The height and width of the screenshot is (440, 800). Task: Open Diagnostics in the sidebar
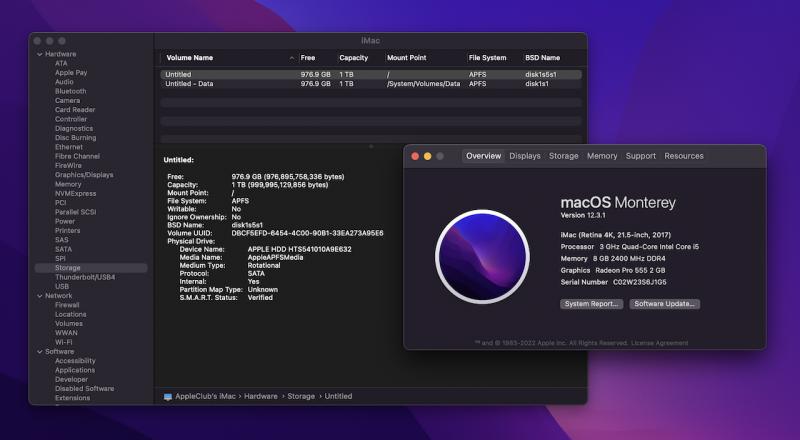74,129
